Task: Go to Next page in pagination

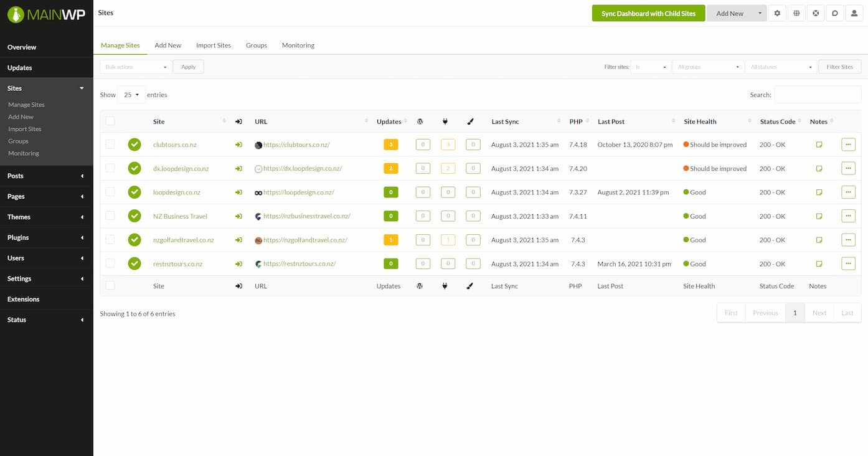Action: (819, 313)
